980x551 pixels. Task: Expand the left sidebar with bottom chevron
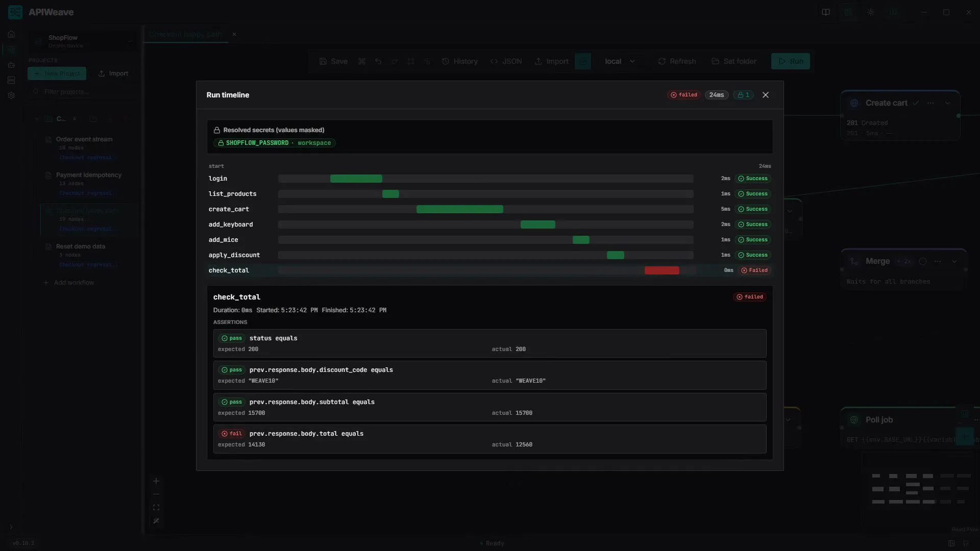(x=11, y=527)
